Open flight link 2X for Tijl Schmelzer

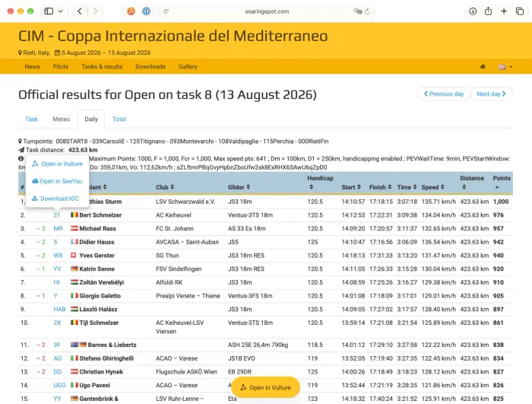(57, 323)
